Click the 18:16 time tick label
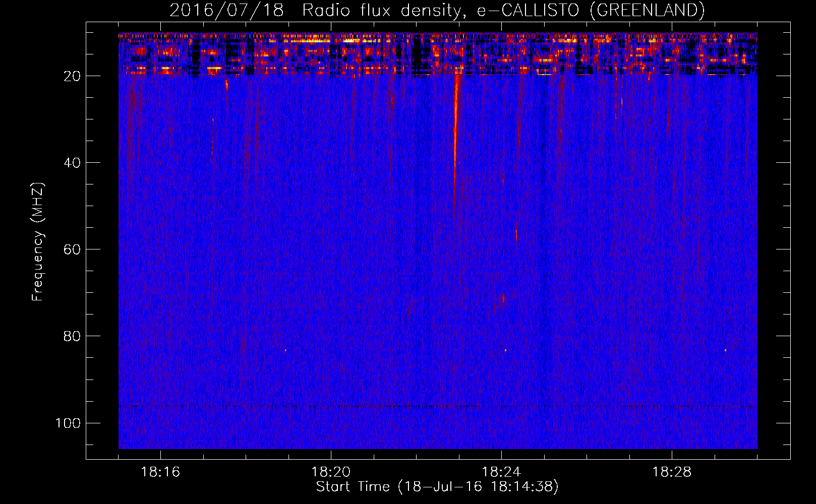 tap(160, 472)
